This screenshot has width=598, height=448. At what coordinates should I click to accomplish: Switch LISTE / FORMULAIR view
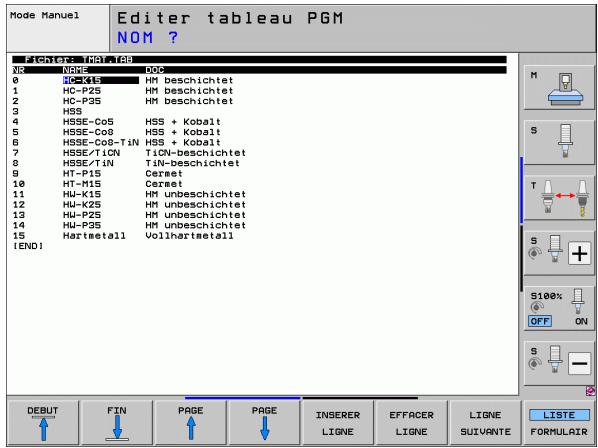point(559,422)
